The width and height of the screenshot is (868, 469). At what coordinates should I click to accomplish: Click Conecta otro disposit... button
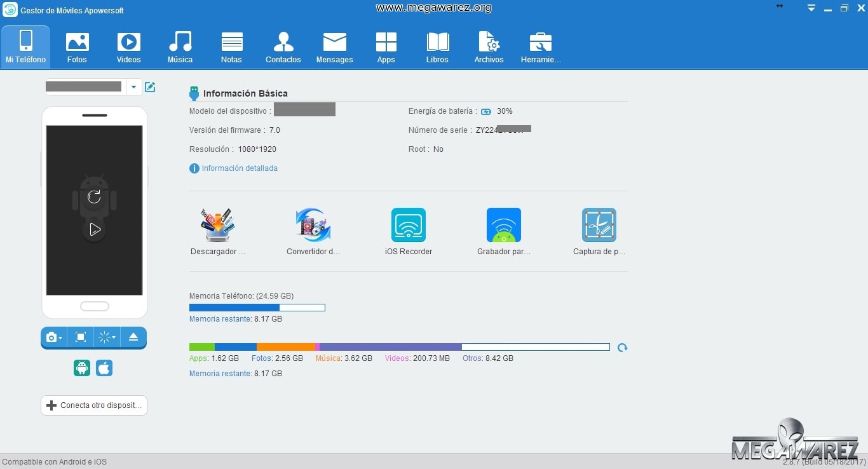coord(94,405)
